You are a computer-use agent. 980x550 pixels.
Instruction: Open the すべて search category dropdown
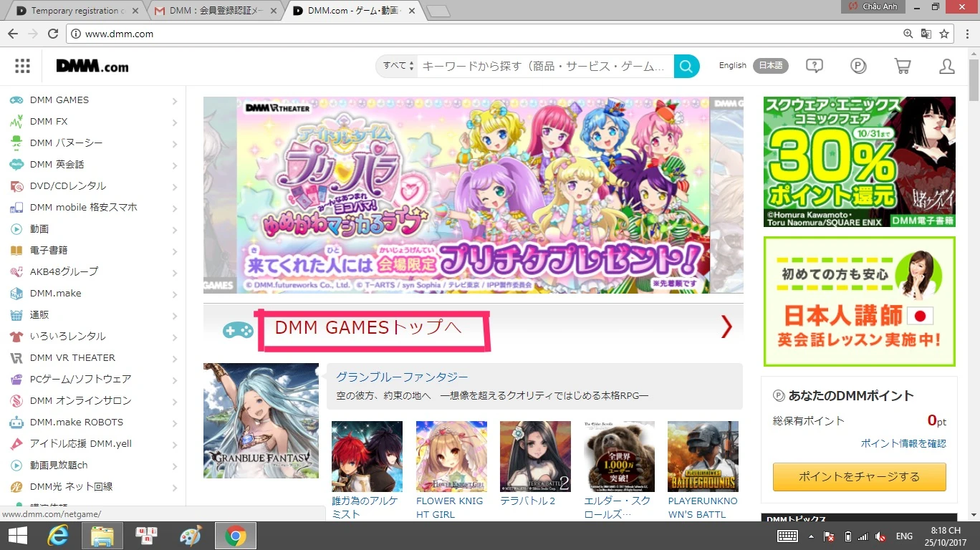tap(398, 67)
